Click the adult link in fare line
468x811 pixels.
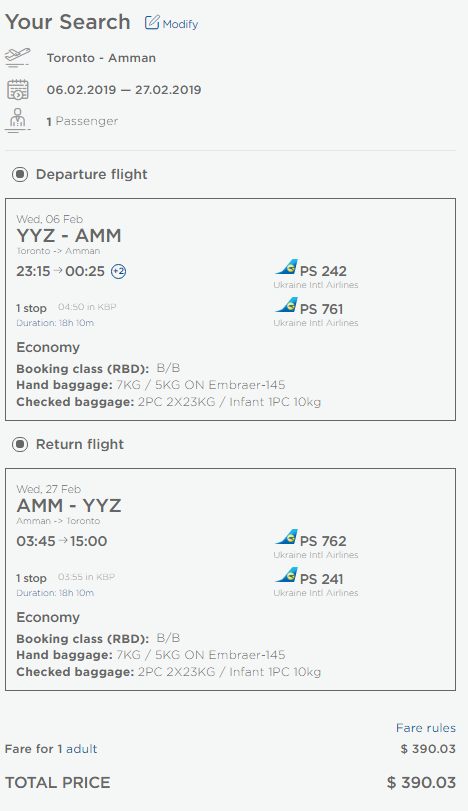pyautogui.click(x=82, y=748)
